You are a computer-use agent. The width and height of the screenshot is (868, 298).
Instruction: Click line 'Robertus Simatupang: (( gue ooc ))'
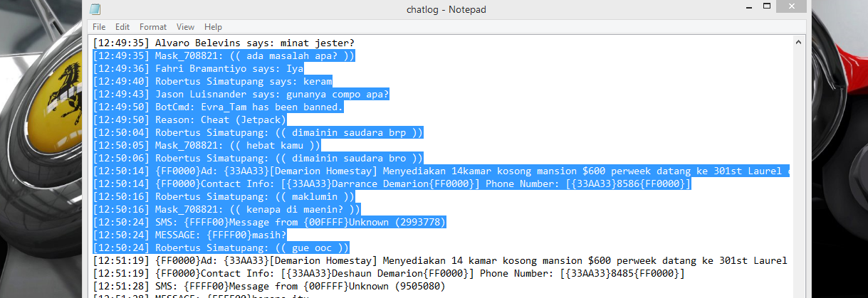221,248
